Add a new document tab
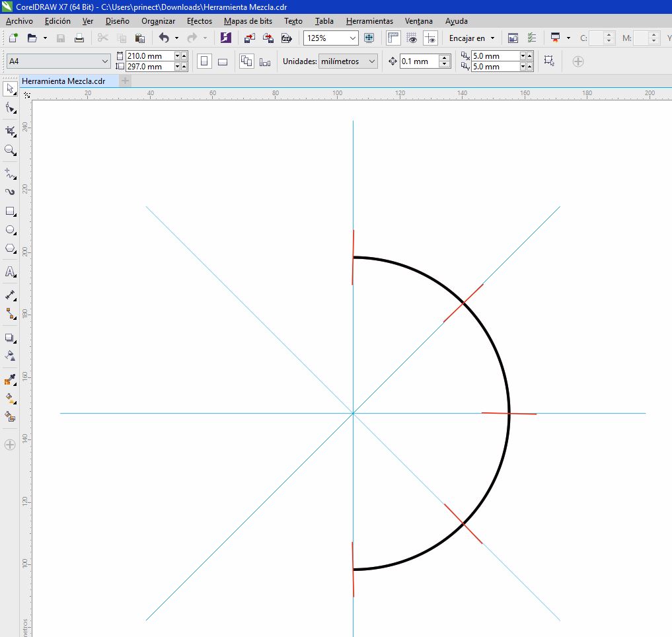 pos(125,81)
